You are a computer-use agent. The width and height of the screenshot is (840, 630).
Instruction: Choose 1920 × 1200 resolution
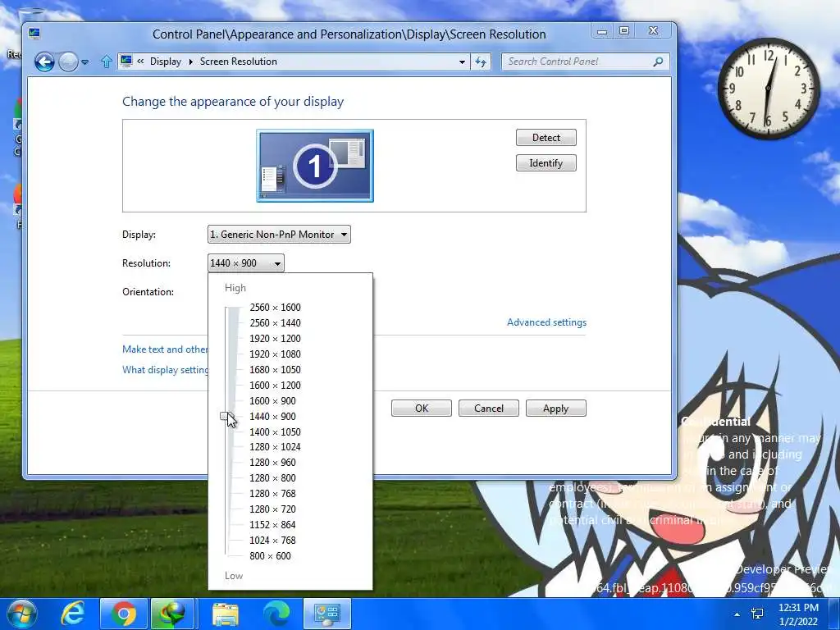coord(275,339)
